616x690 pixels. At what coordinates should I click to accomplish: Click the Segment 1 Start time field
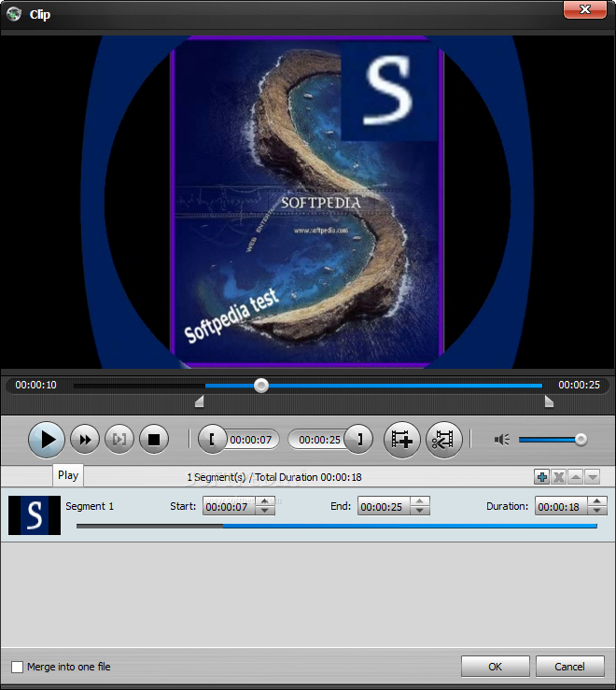pyautogui.click(x=229, y=506)
